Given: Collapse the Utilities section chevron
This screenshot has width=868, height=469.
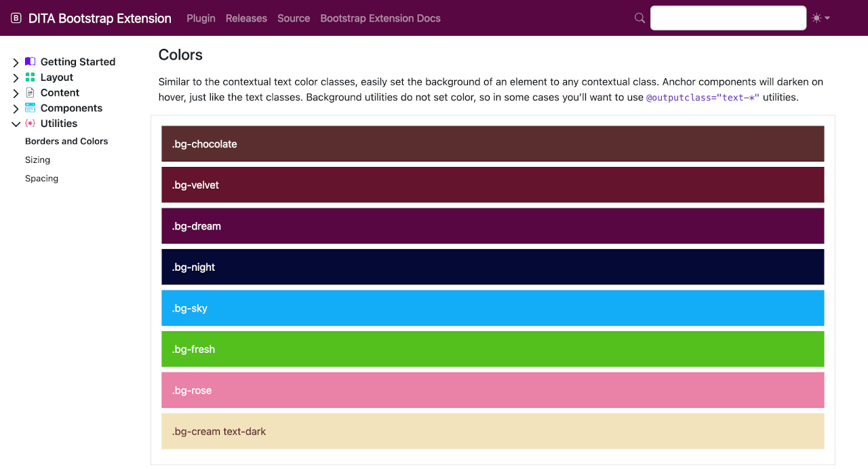Looking at the screenshot, I should (16, 124).
